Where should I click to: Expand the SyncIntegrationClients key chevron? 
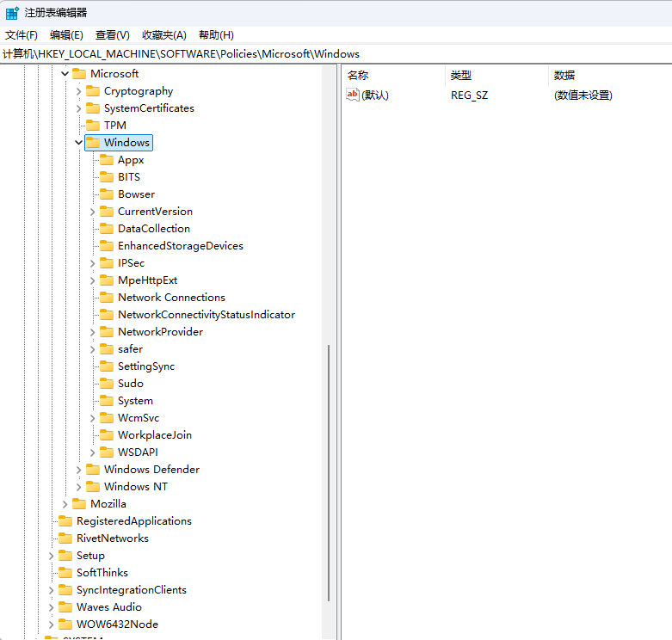pyautogui.click(x=51, y=590)
